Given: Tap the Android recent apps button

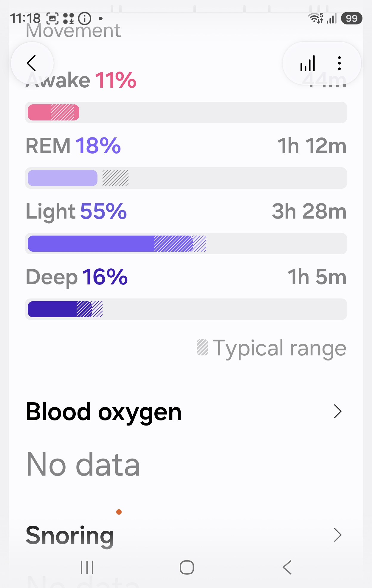Looking at the screenshot, I should pyautogui.click(x=87, y=567).
